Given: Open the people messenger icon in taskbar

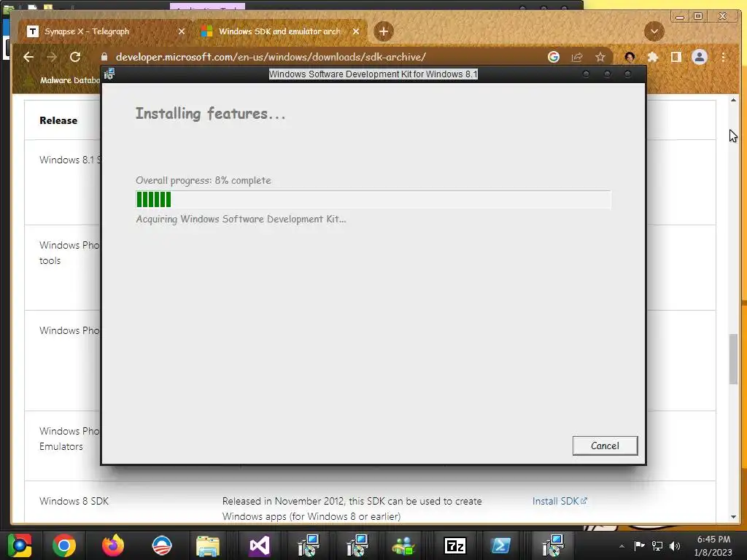Looking at the screenshot, I should click(x=404, y=545).
